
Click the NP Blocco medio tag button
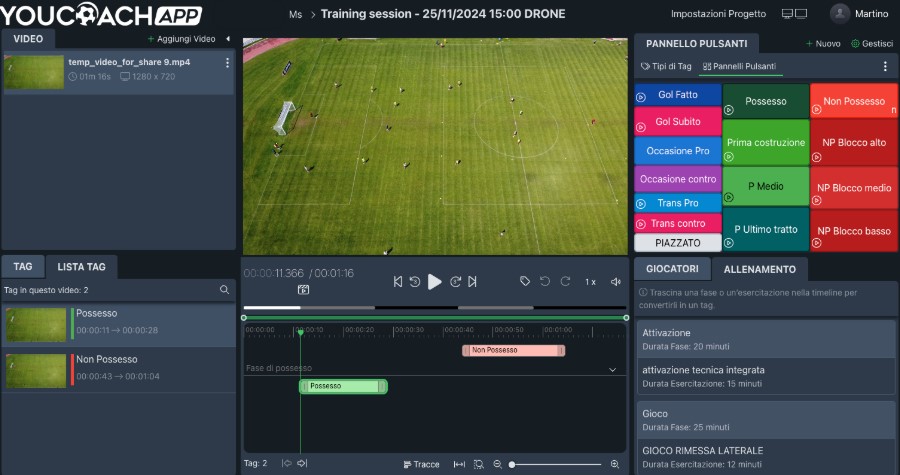(x=854, y=188)
